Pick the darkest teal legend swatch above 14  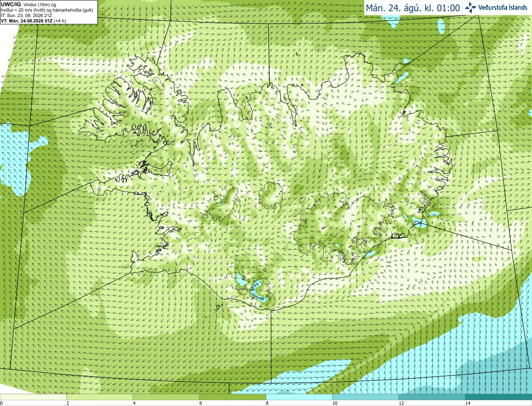pyautogui.click(x=499, y=397)
